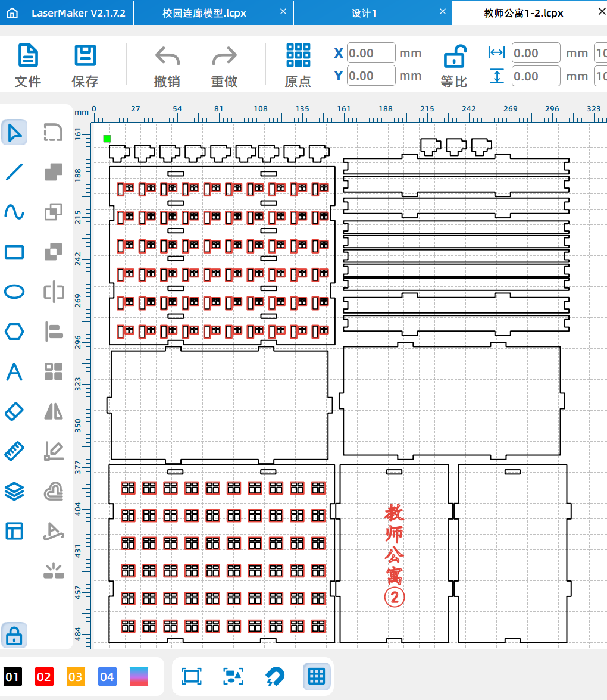The height and width of the screenshot is (700, 607).
Task: Toggle the magnet snap icon
Action: pos(275,676)
